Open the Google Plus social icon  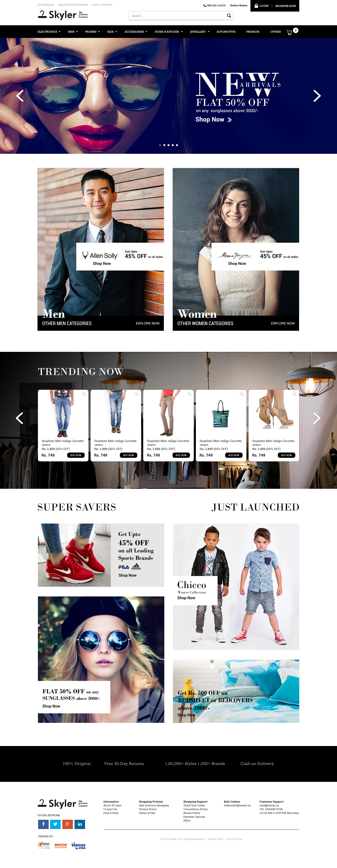(67, 824)
